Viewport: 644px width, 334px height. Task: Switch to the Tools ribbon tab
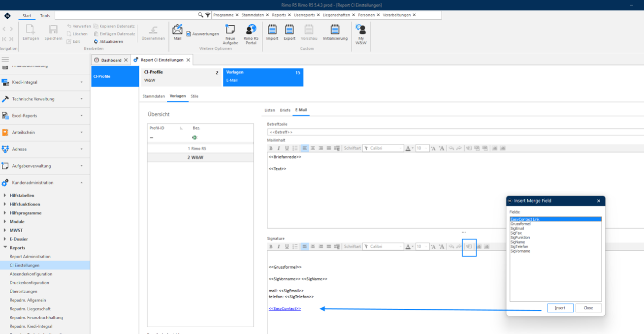pos(45,16)
